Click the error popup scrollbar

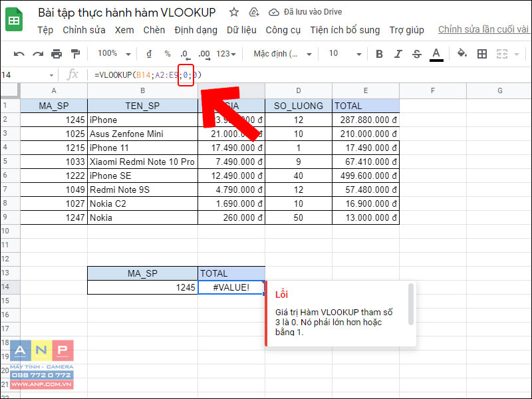pos(411,304)
